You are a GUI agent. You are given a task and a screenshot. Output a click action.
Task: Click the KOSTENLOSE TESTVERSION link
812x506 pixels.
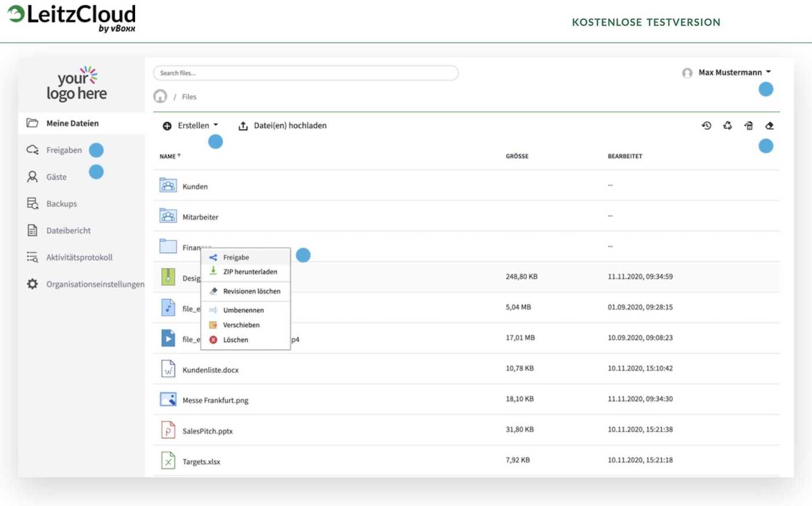[646, 22]
